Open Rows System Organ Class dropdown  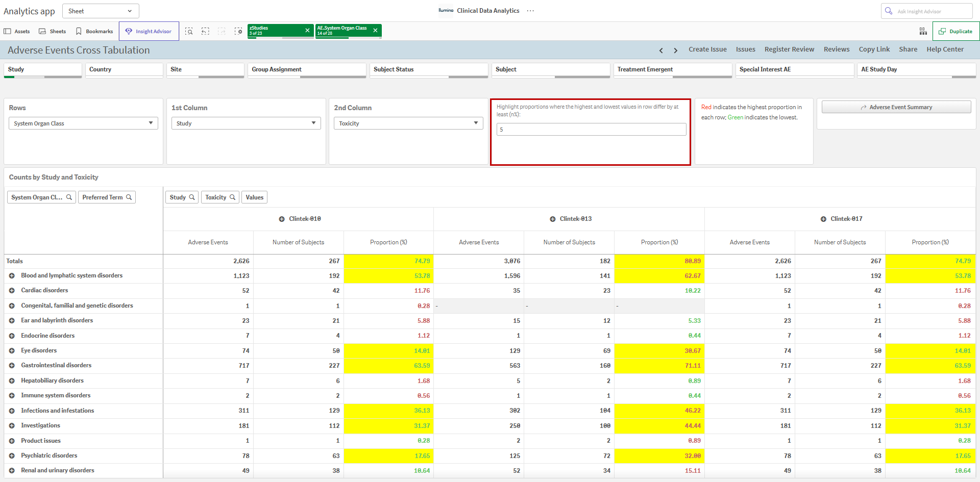pos(83,123)
